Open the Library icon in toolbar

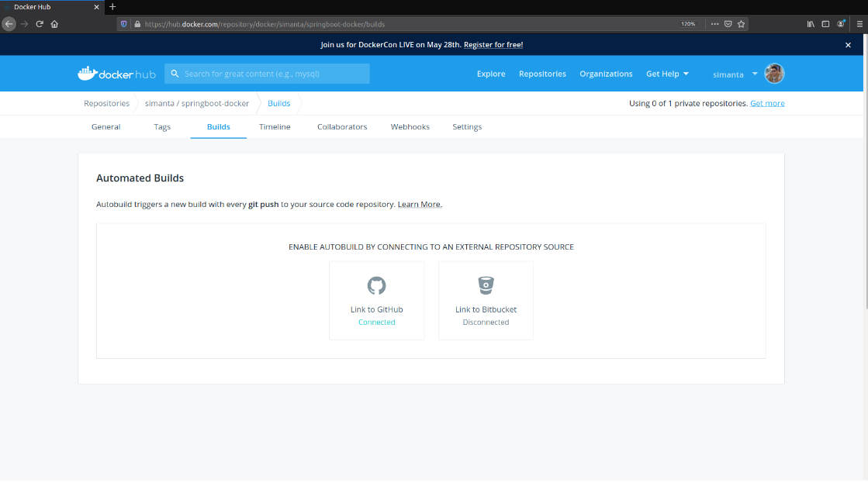[x=811, y=24]
